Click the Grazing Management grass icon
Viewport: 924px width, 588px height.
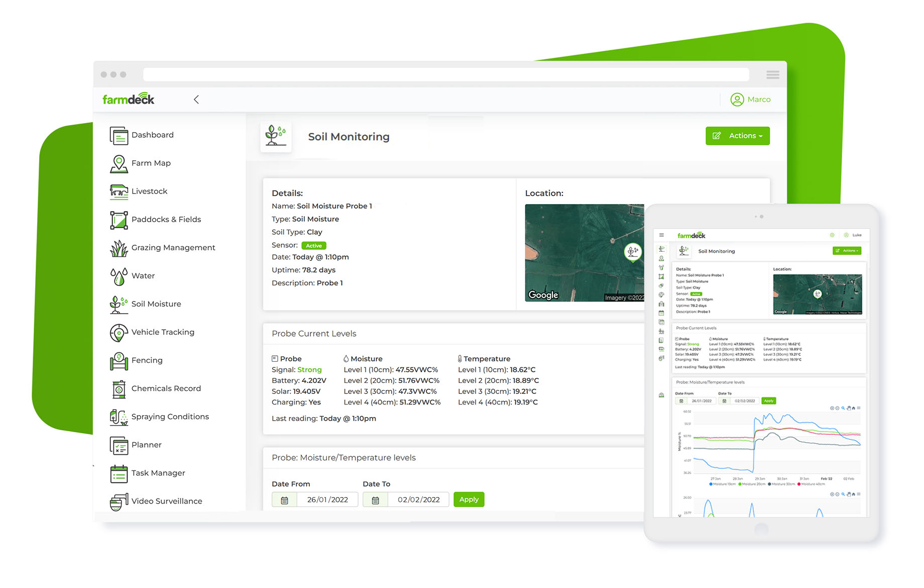(x=119, y=248)
